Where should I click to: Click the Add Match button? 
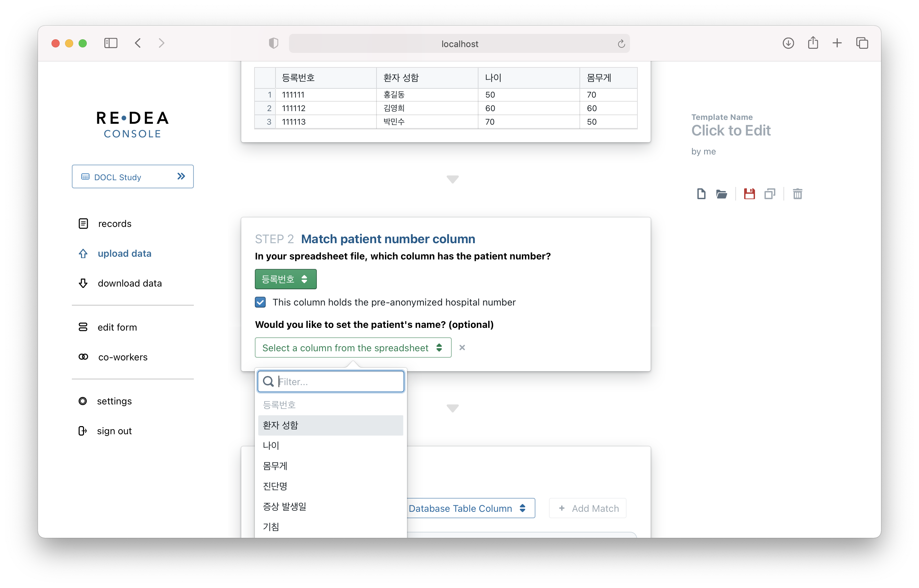pos(588,508)
